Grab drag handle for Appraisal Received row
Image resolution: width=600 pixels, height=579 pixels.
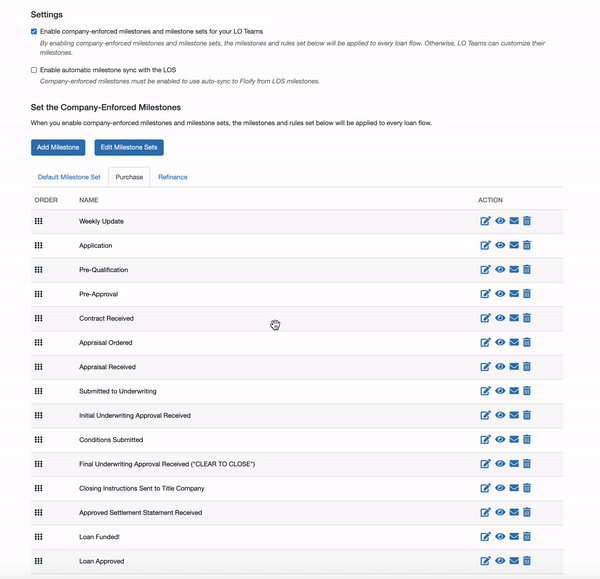[39, 367]
